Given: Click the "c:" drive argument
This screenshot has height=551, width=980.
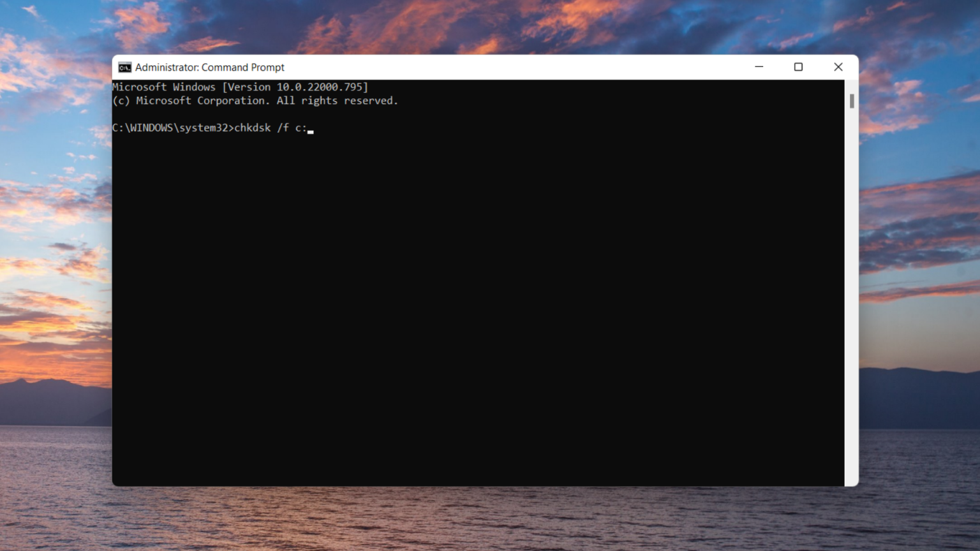Looking at the screenshot, I should [x=301, y=128].
